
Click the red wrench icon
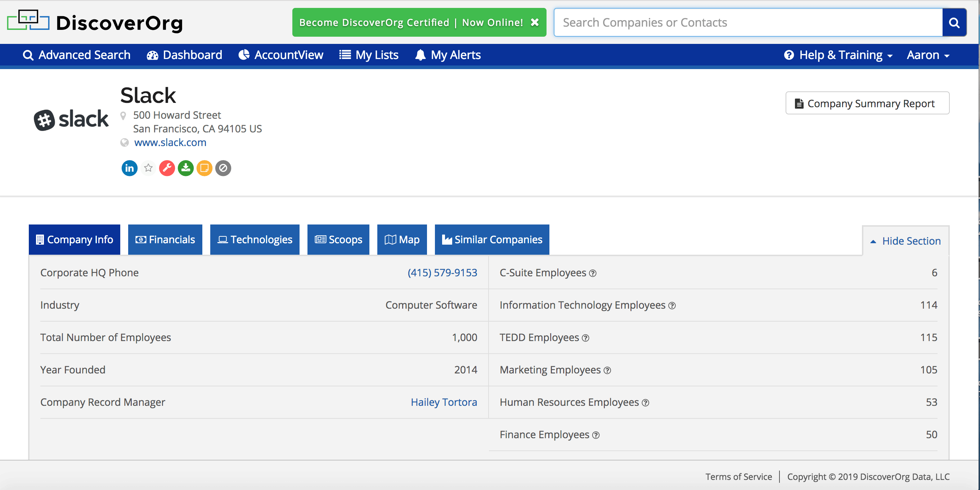[x=167, y=168]
